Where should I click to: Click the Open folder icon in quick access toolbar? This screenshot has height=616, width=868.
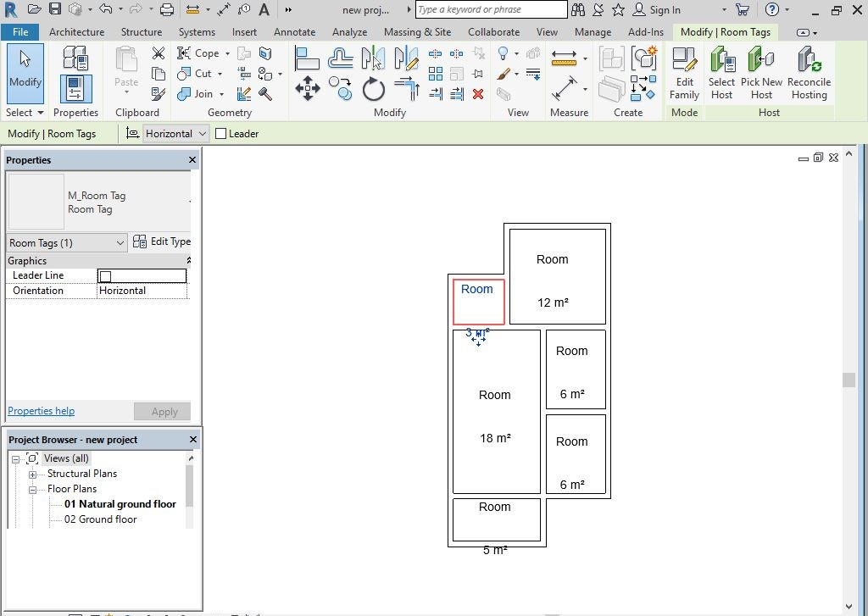pyautogui.click(x=34, y=9)
